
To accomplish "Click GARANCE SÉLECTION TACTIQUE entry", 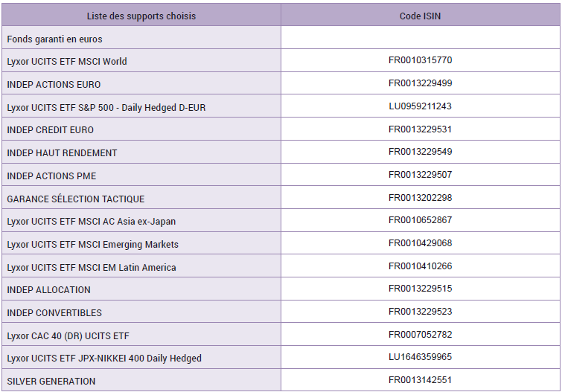I will click(76, 199).
